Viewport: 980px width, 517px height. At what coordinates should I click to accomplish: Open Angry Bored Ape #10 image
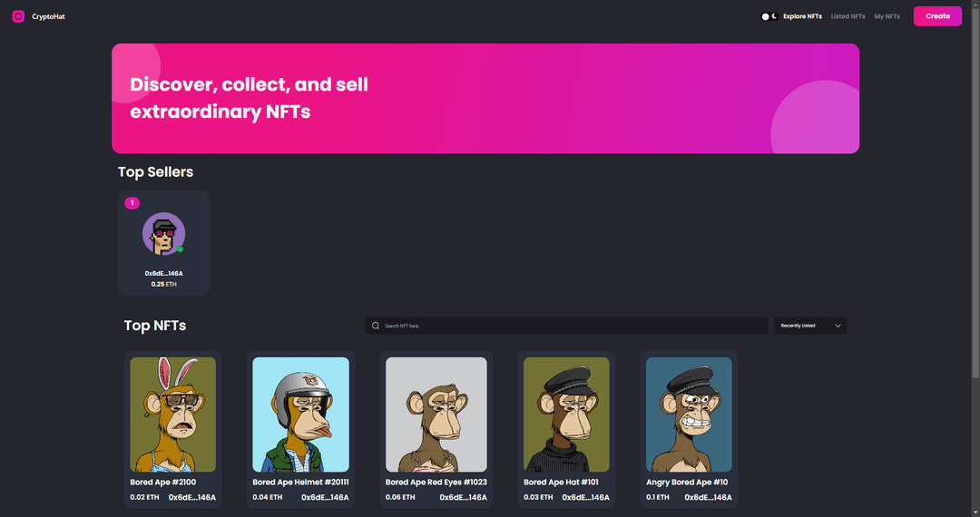[689, 415]
